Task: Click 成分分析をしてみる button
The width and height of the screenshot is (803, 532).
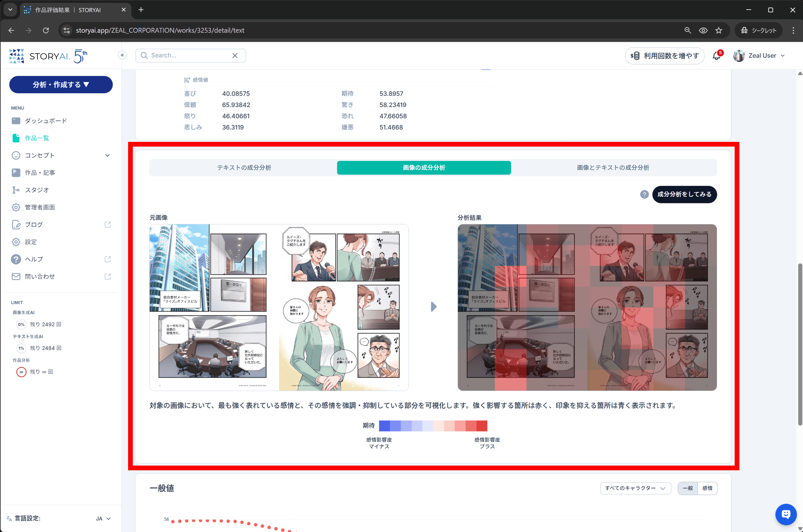Action: (684, 194)
